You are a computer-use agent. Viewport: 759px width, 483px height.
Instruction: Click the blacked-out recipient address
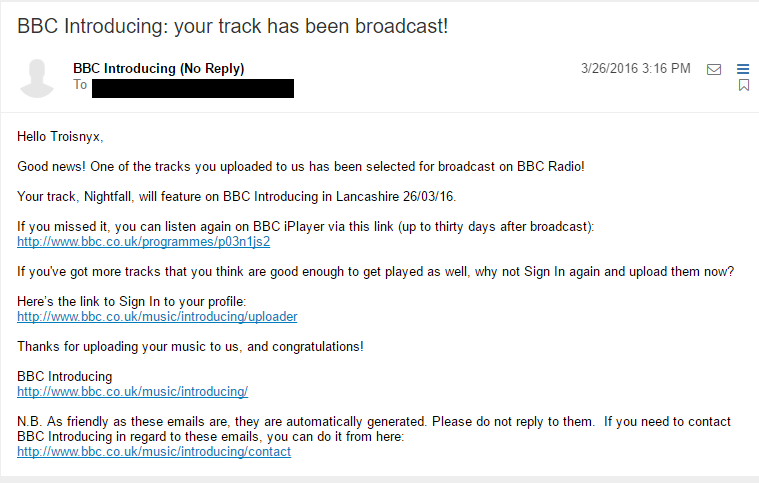[x=193, y=89]
